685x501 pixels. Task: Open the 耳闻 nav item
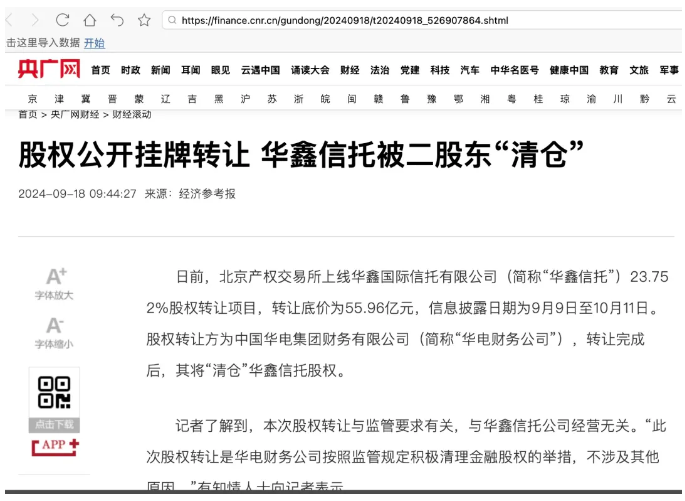(x=191, y=70)
